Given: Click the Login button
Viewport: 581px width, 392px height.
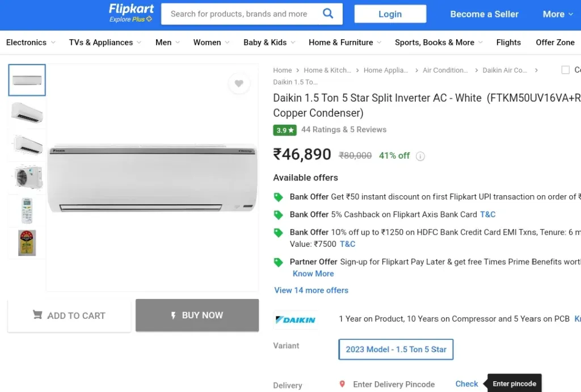Looking at the screenshot, I should coord(390,14).
